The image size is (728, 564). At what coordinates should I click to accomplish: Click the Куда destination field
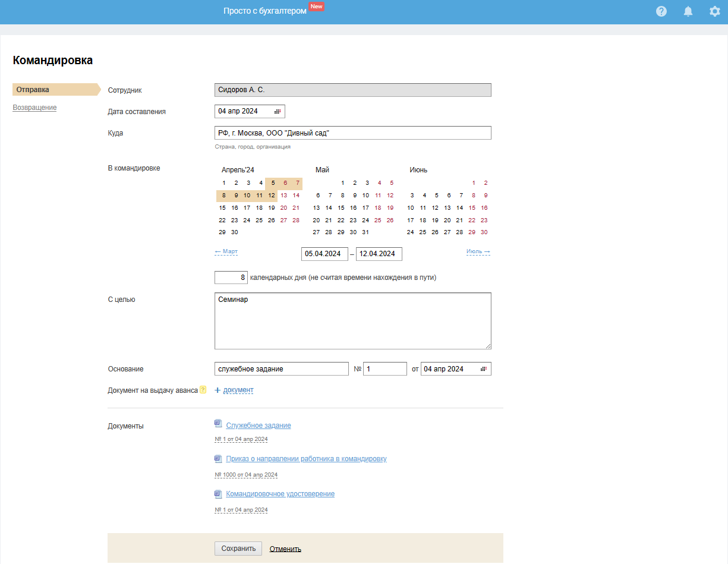tap(353, 133)
